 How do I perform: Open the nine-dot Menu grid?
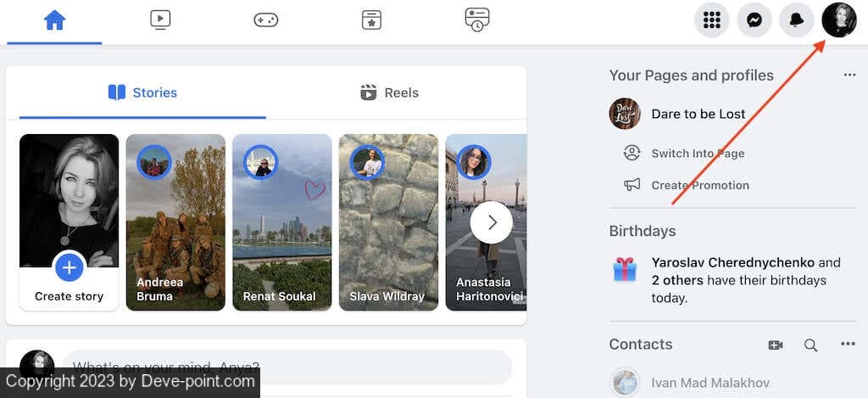[712, 20]
